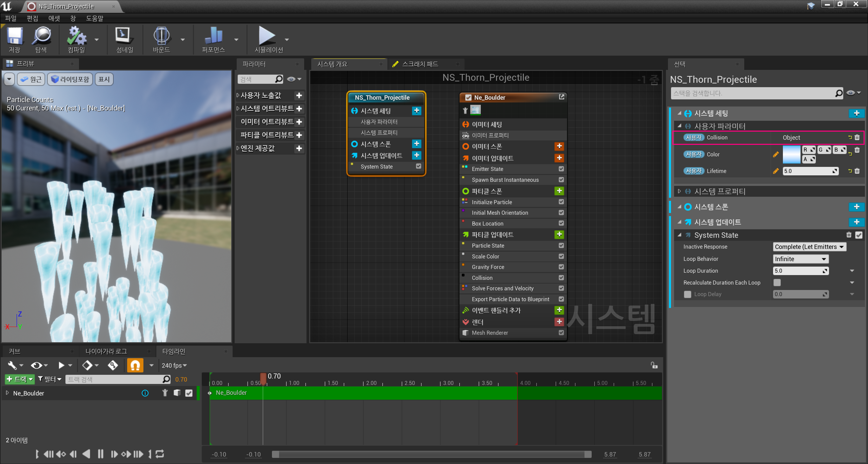Disable the Gravity Force module checkbox

[x=561, y=267]
